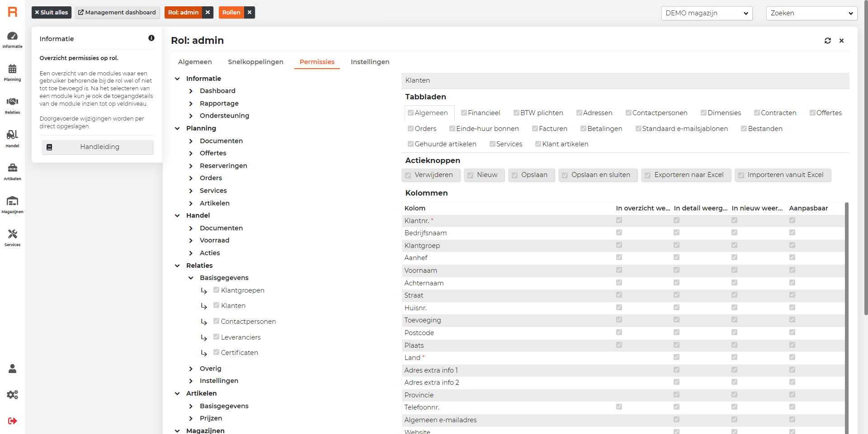Expand the Rapportage tree node
Viewport: 868px width, 434px height.
click(191, 103)
